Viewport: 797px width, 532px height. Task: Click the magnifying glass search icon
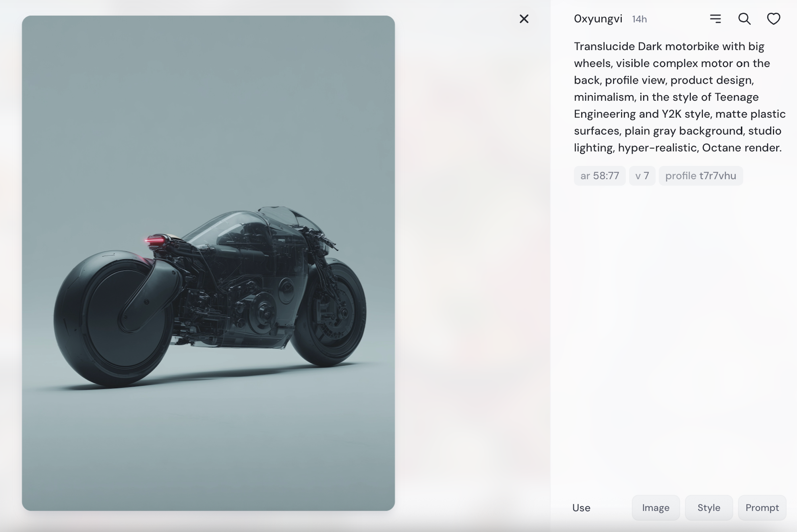pyautogui.click(x=744, y=19)
